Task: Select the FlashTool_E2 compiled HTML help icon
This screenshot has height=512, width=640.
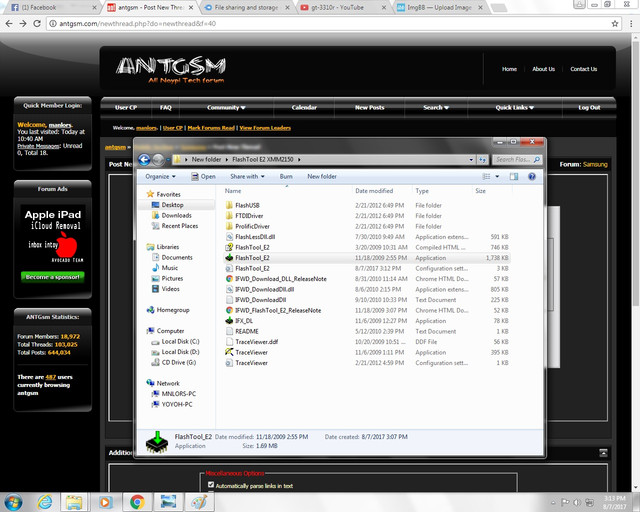Action: [x=229, y=247]
